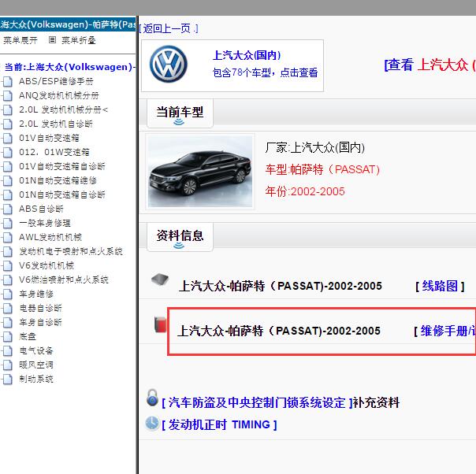
Task: Click the clock icon beside 发动机正时 TIMING
Action: tap(152, 424)
